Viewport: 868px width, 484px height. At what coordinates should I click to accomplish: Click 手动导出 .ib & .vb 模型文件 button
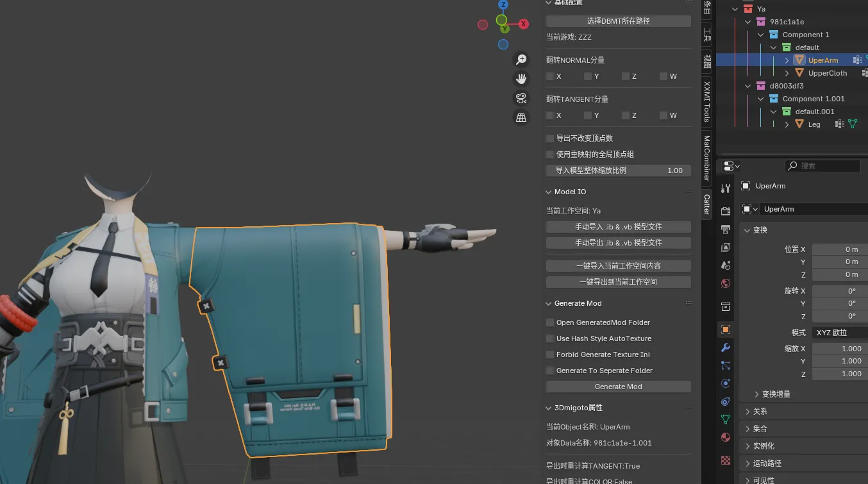point(619,243)
